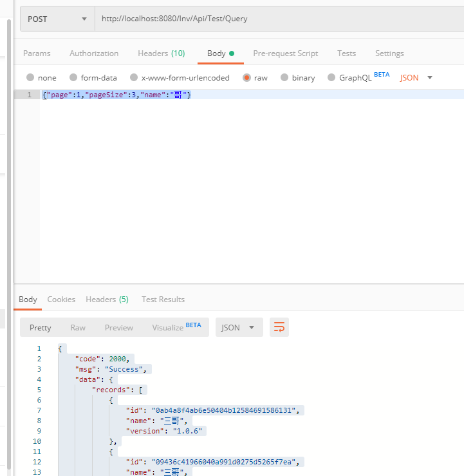Click the left vertical scrollbar
464x476 pixels.
pyautogui.click(x=9, y=244)
